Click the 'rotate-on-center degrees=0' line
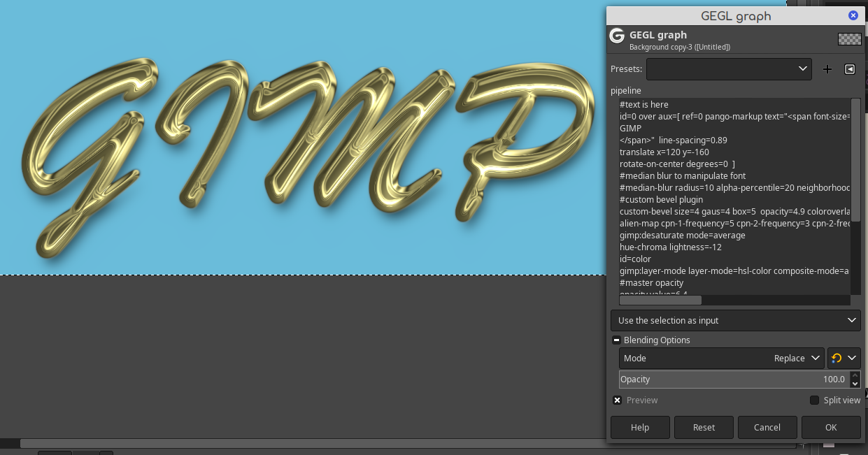 tap(677, 164)
